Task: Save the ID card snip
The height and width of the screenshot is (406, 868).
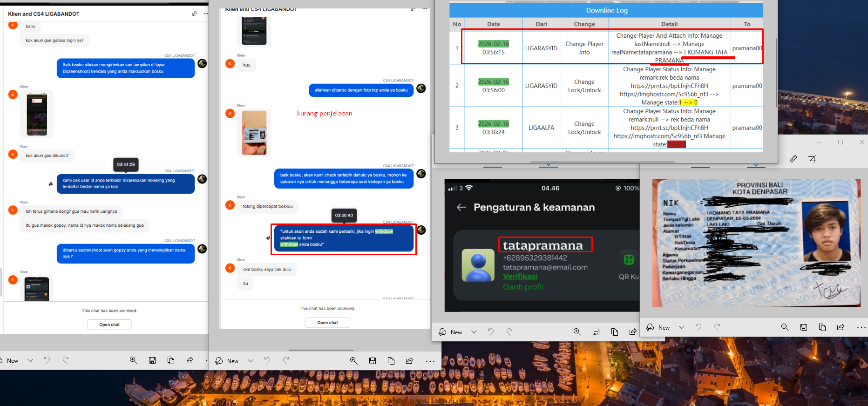Action: (x=804, y=327)
